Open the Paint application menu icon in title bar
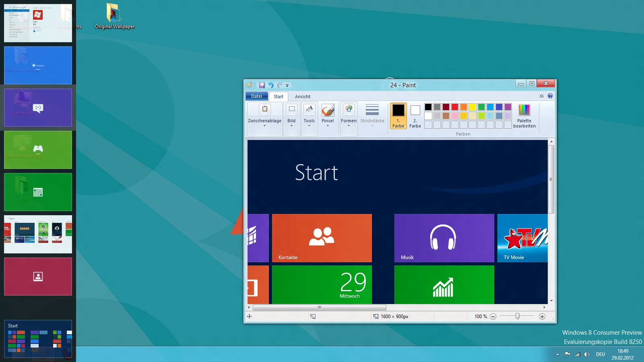 coord(249,85)
